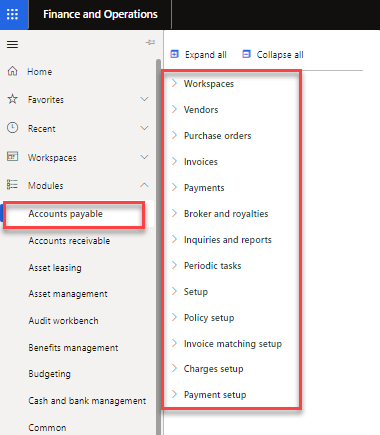Open the Accounts receivable module
The image size is (380, 435).
69,241
